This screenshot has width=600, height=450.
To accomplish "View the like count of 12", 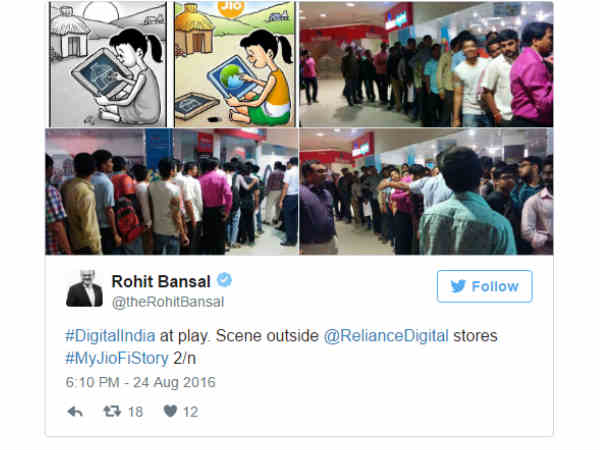I will pyautogui.click(x=191, y=412).
